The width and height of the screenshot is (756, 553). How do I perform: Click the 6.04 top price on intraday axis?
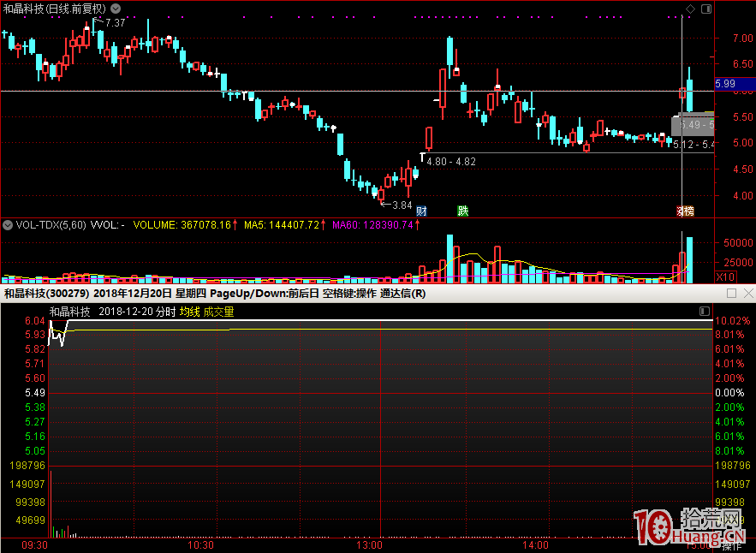(35, 321)
